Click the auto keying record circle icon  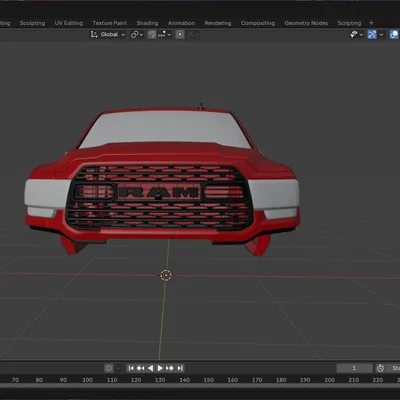click(x=109, y=368)
